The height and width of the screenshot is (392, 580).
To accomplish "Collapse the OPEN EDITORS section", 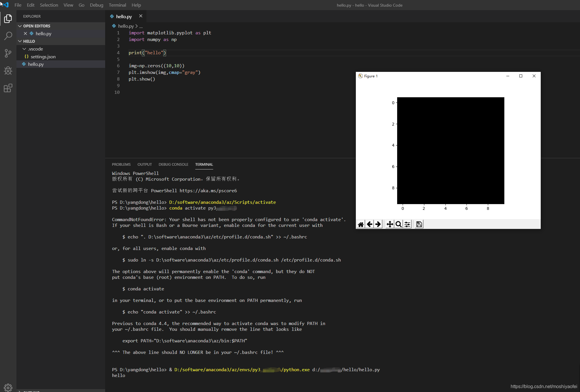I will tap(20, 26).
